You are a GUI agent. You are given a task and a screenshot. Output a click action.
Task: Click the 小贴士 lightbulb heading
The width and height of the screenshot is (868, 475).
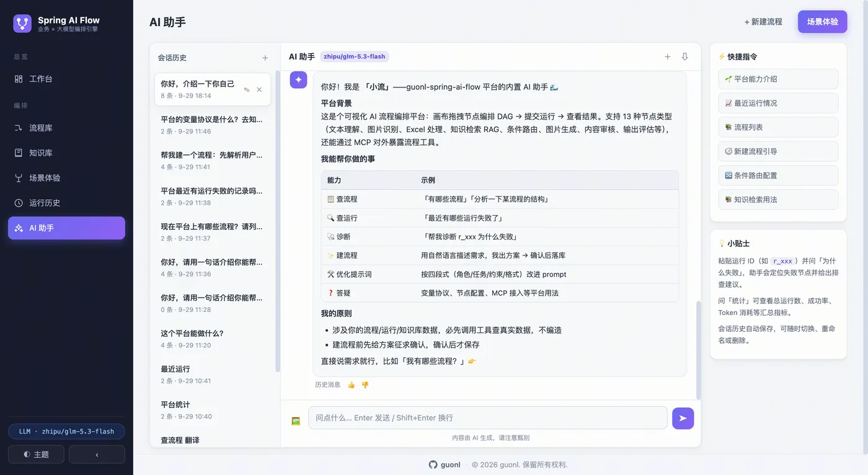click(x=733, y=244)
